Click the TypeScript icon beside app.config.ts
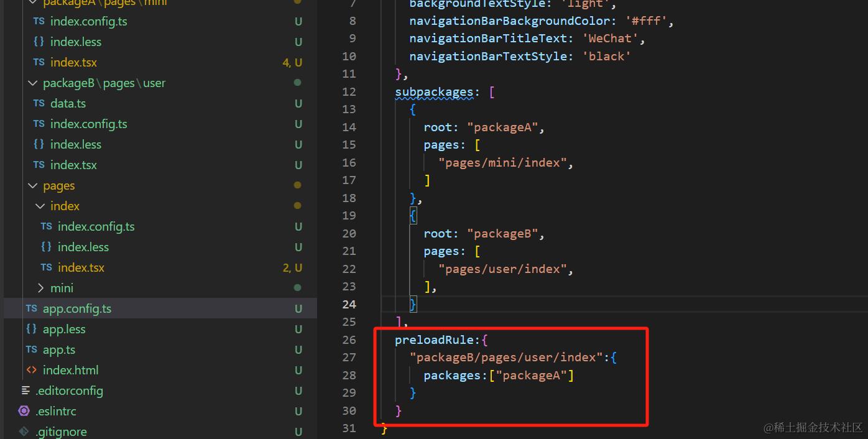The height and width of the screenshot is (439, 868). click(x=31, y=308)
